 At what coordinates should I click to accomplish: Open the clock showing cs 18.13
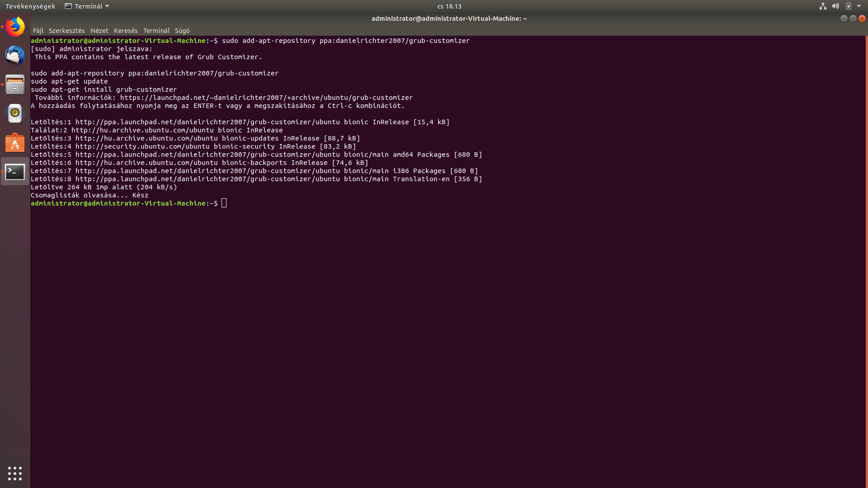[x=449, y=6]
